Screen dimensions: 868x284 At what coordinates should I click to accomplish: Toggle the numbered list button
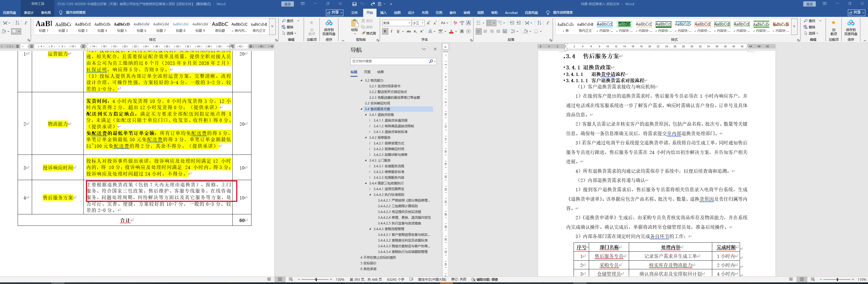490,23
